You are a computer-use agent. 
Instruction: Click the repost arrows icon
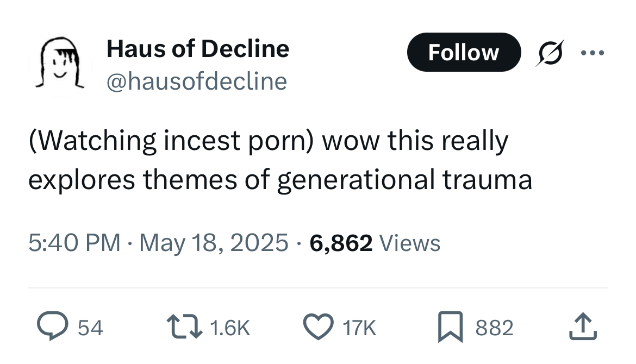pos(185,328)
